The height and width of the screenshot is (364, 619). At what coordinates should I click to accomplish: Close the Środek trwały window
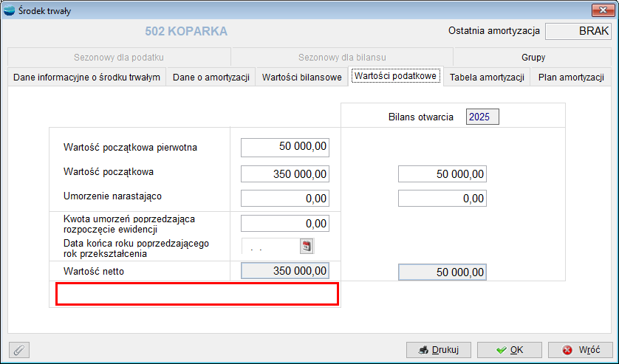click(603, 10)
